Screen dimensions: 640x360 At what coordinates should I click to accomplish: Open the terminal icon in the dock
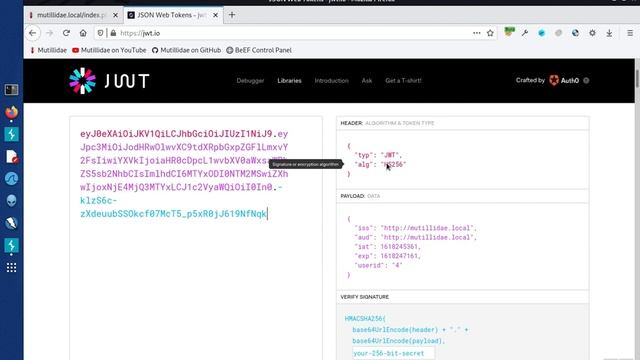point(11,90)
